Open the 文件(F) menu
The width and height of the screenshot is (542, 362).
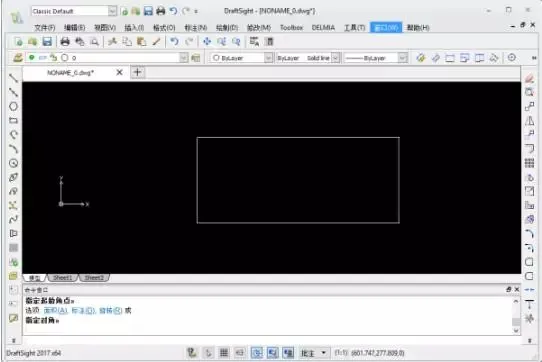pyautogui.click(x=45, y=27)
